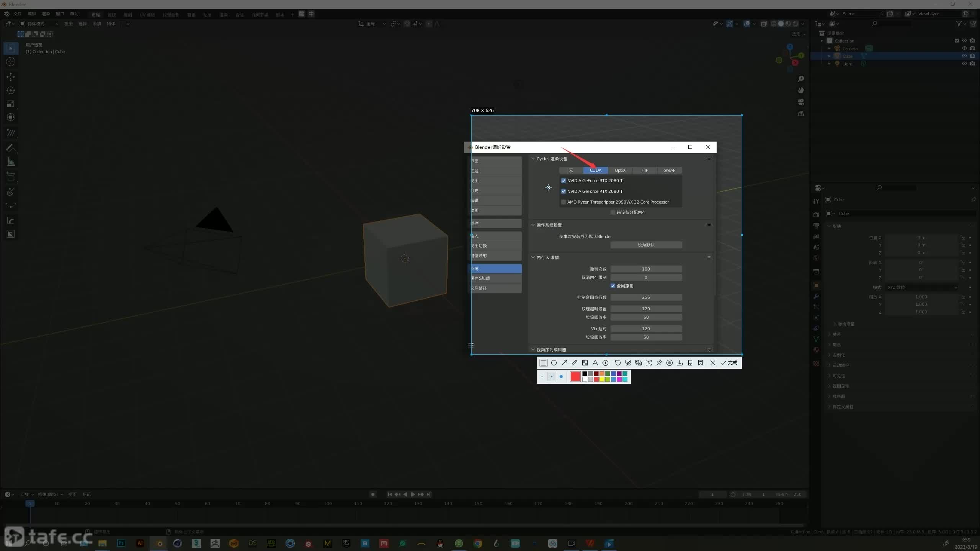Enable AMD Ryzen Threadripper 2990WX device

click(563, 202)
